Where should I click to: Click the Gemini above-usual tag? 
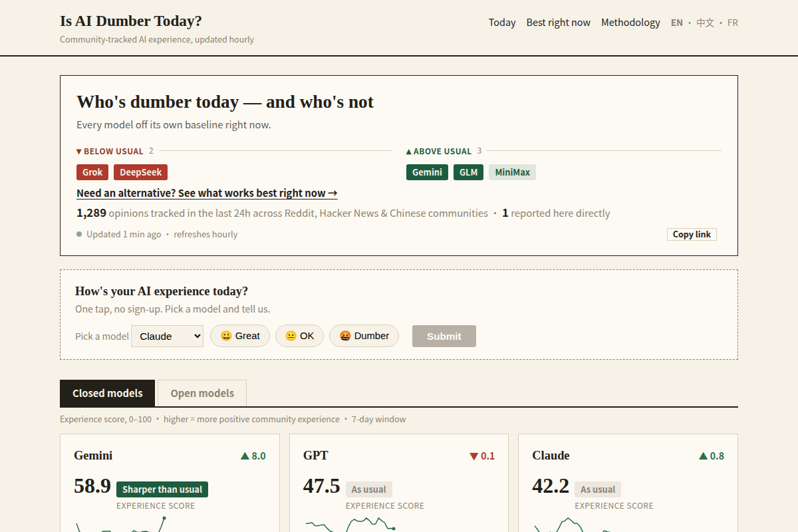(x=427, y=172)
